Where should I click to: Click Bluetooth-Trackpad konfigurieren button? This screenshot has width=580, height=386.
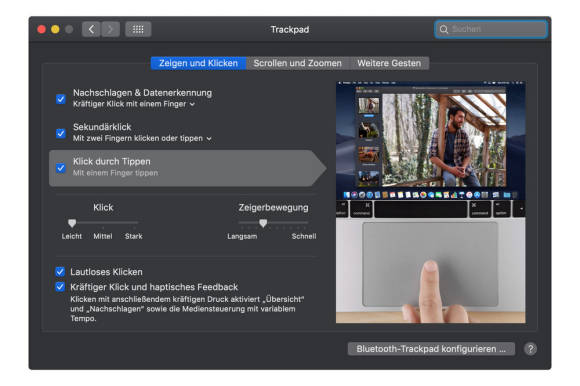tap(431, 349)
